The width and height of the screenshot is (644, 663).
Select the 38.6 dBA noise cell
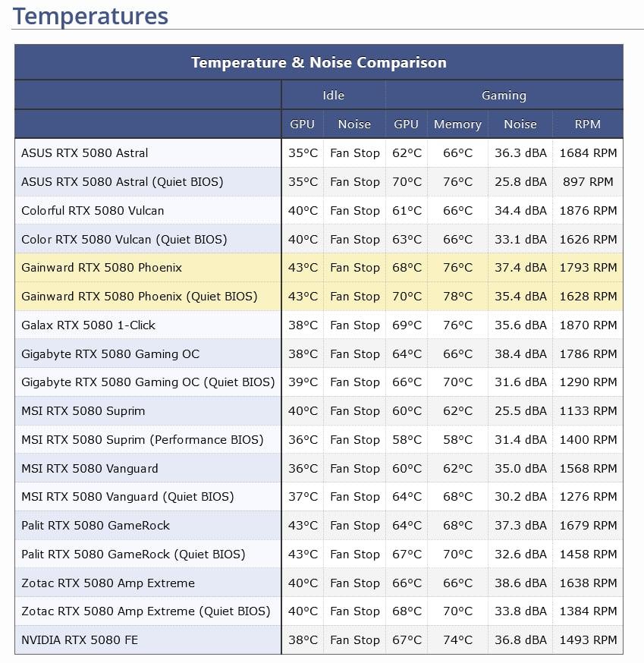[x=520, y=583]
